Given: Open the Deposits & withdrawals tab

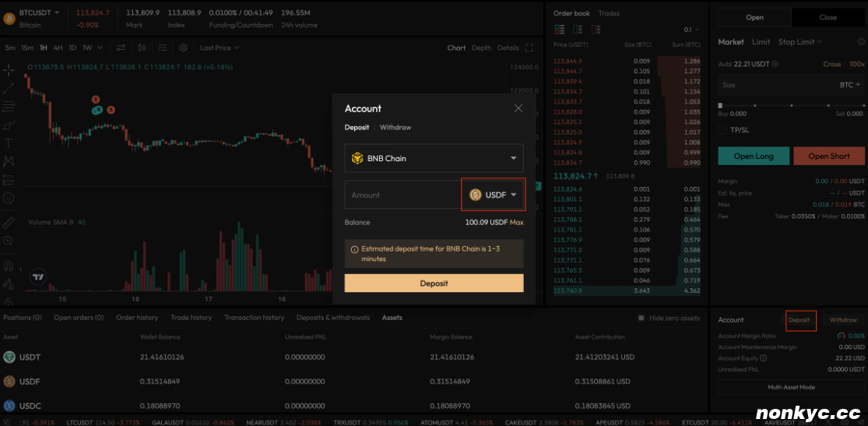Looking at the screenshot, I should (332, 318).
